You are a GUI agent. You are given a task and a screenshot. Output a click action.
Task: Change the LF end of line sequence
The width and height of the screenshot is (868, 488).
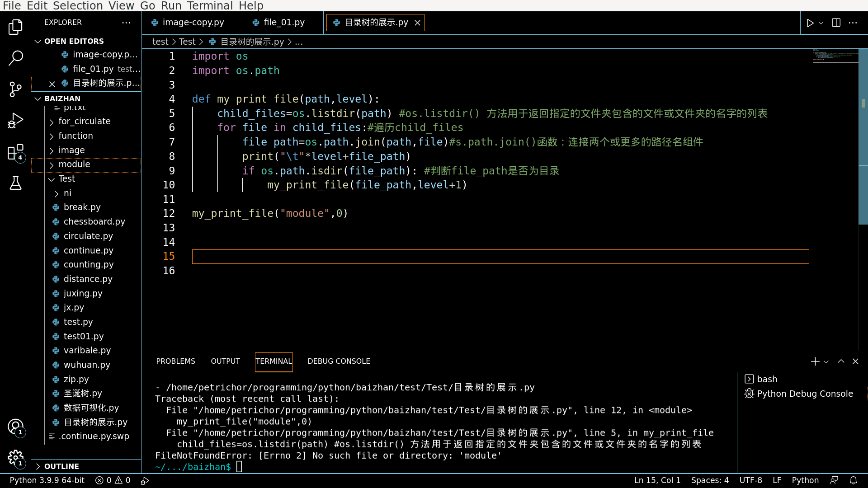[x=777, y=480]
